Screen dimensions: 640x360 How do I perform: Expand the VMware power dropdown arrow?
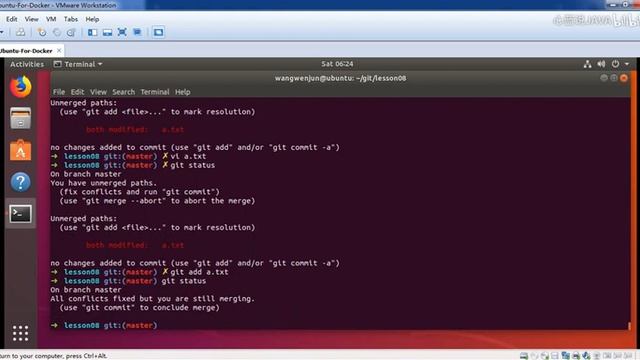[2, 32]
